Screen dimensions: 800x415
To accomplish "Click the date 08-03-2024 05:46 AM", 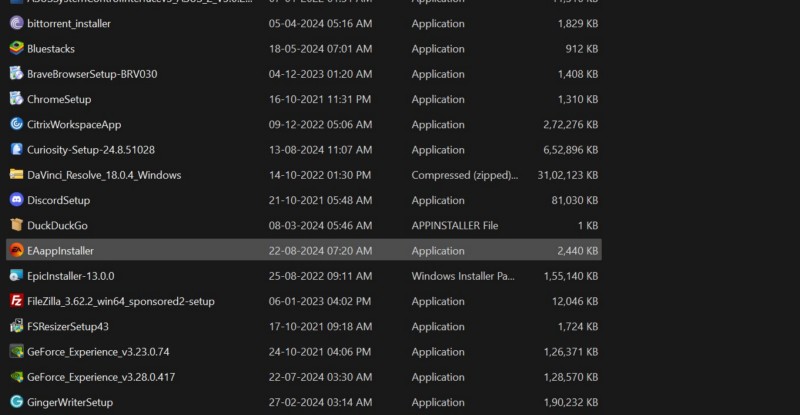I will [320, 226].
